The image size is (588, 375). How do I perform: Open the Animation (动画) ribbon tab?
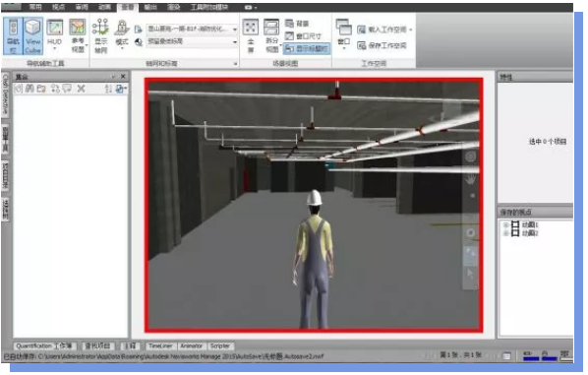tap(104, 7)
